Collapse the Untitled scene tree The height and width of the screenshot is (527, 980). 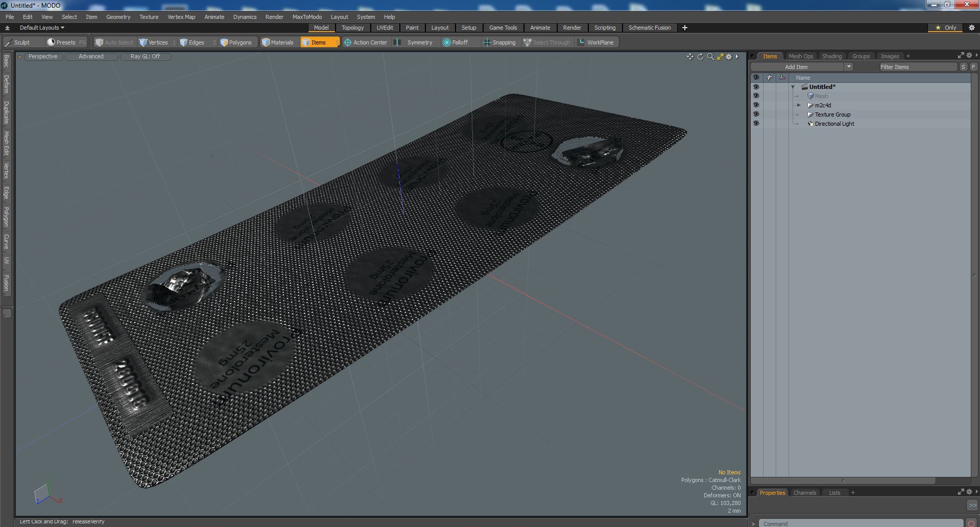click(x=793, y=87)
